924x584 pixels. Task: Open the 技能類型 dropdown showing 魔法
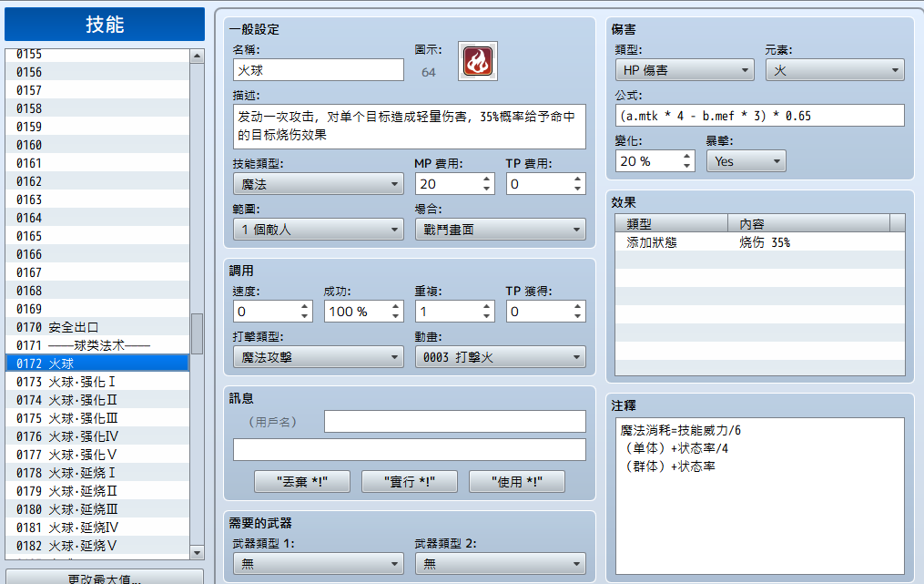319,184
